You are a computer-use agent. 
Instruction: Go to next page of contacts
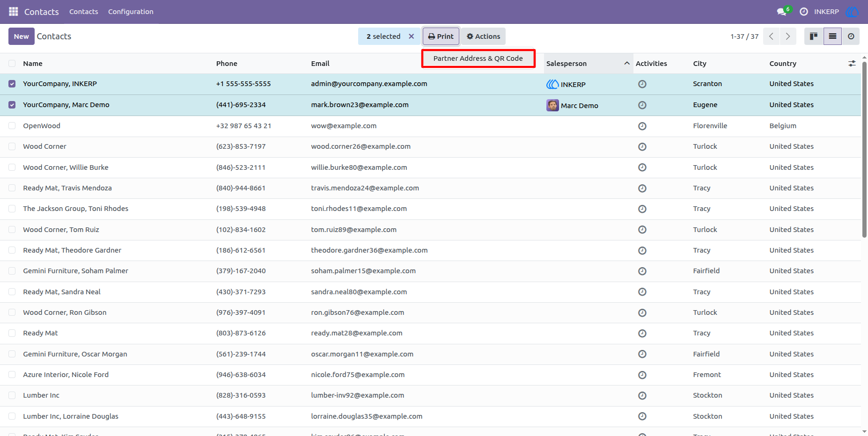point(788,36)
